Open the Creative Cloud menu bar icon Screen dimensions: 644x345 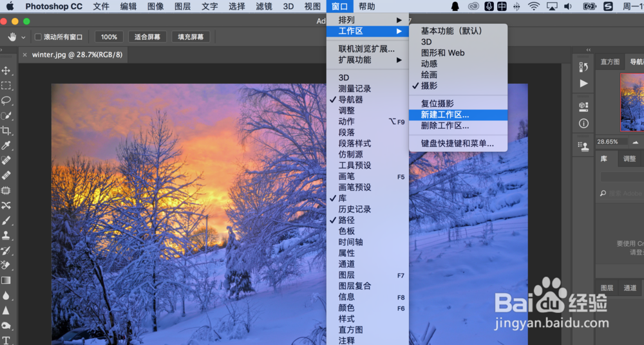tap(473, 6)
